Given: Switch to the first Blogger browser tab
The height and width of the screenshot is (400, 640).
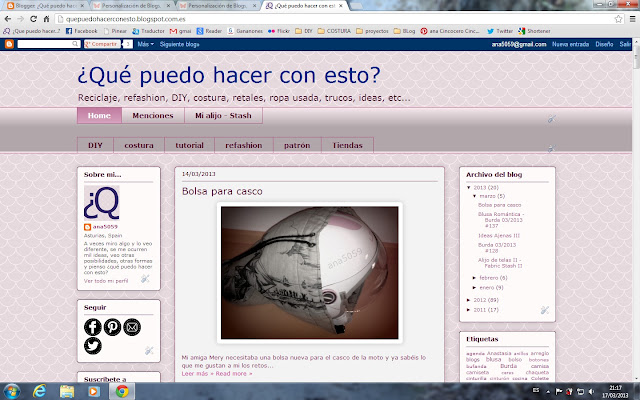Looking at the screenshot, I should coord(45,6).
